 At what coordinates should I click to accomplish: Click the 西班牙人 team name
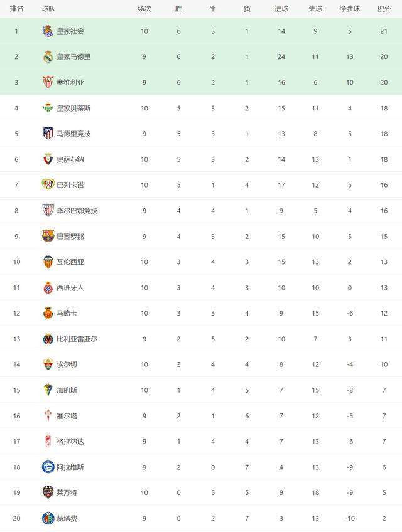(x=70, y=287)
